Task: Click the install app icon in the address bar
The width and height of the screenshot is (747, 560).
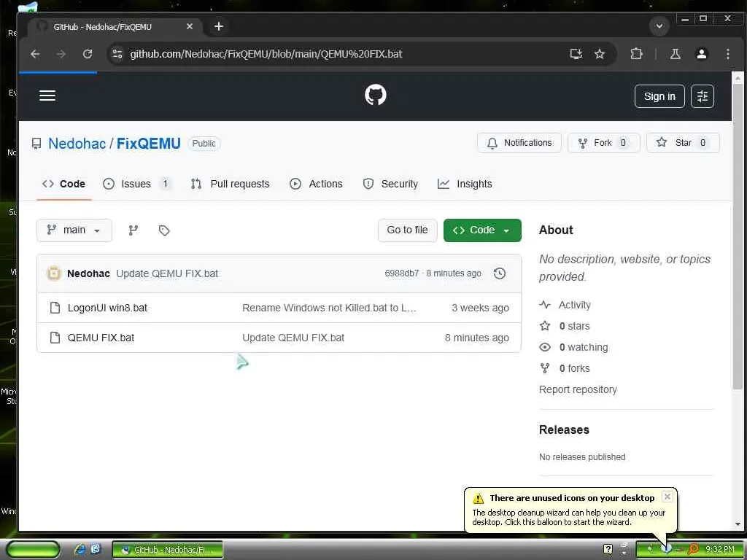Action: [x=576, y=54]
